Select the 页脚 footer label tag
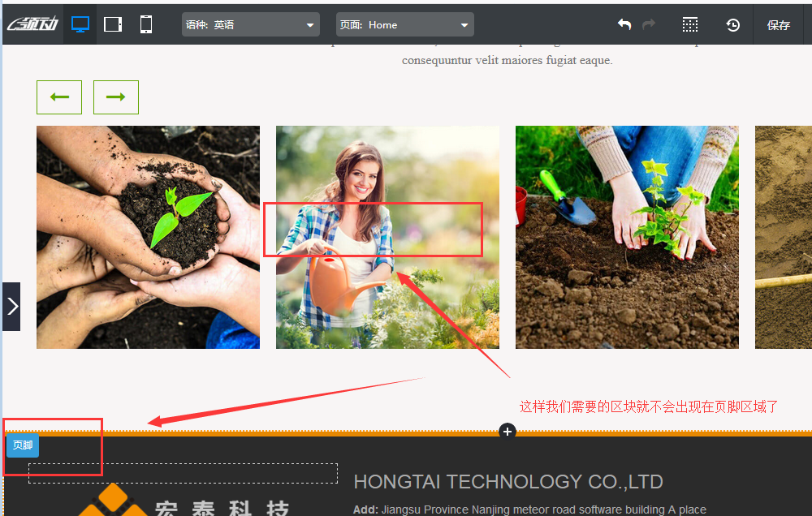Screen dimensions: 812x516 23,445
